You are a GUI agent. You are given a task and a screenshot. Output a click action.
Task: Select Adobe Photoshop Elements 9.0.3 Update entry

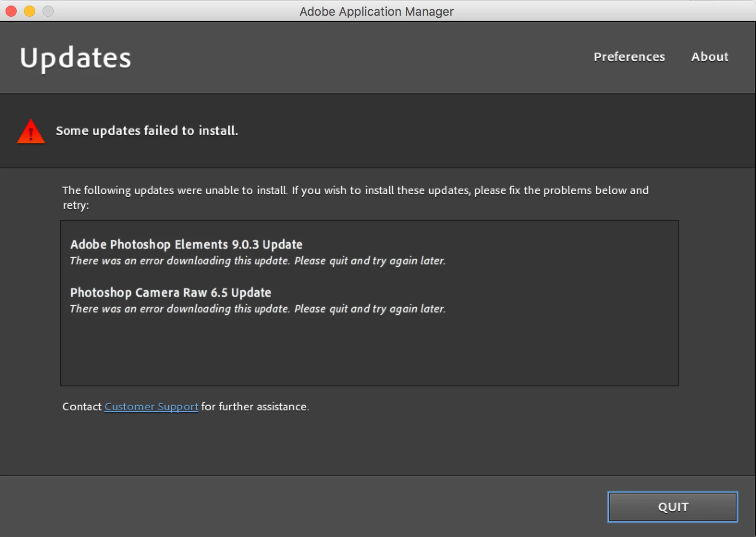(x=186, y=244)
